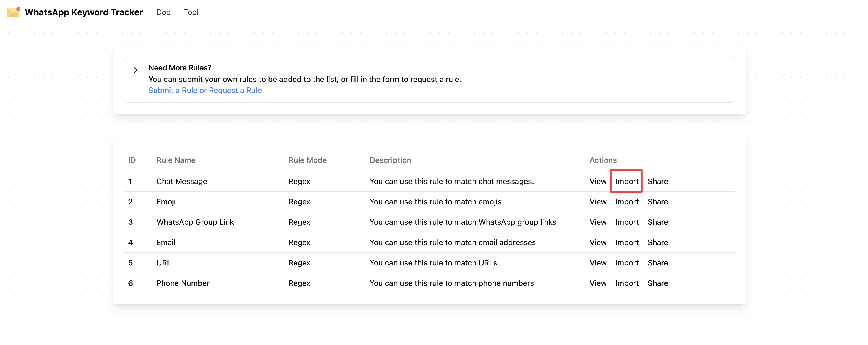This screenshot has height=345, width=868.
Task: Click the Rule Name column header
Action: click(175, 160)
